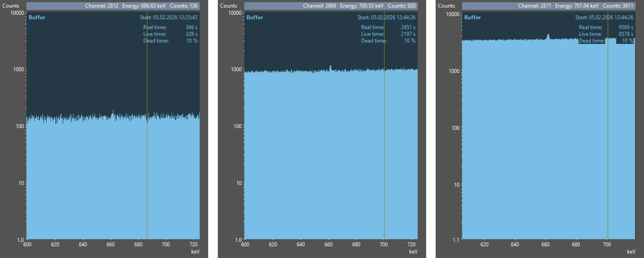Click the yellow cursor line at 701.04 keV
The width and height of the screenshot is (644, 258).
pos(608,125)
